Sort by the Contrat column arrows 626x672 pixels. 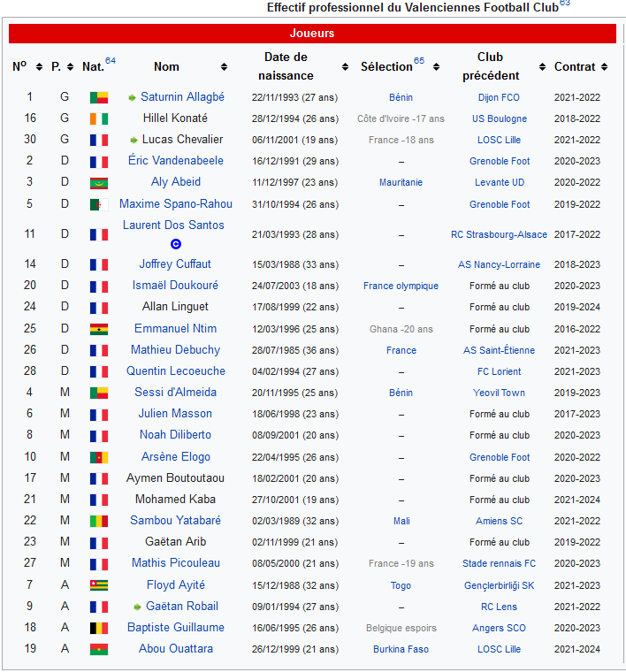tap(604, 67)
